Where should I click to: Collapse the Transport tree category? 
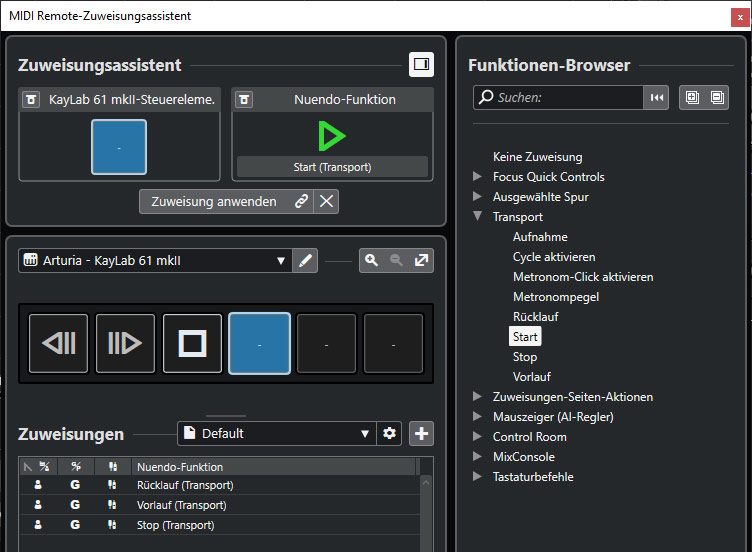pos(477,217)
